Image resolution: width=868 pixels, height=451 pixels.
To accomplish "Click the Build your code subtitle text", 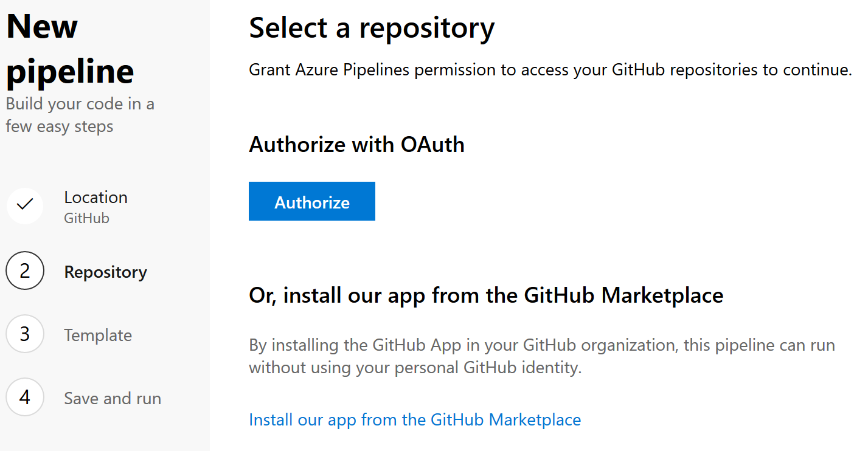I will coord(80,114).
